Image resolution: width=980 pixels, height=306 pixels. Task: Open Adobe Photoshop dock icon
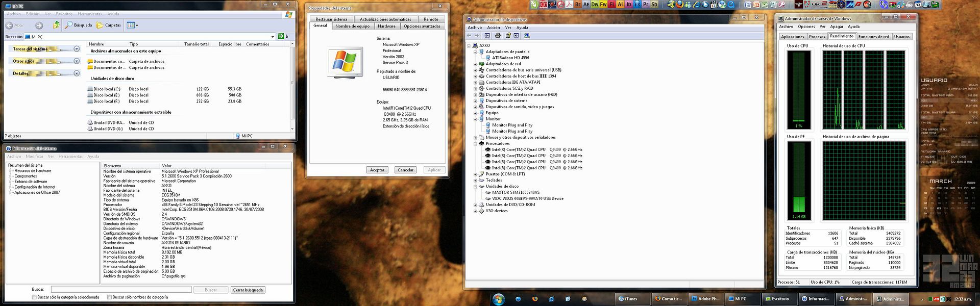click(x=638, y=4)
